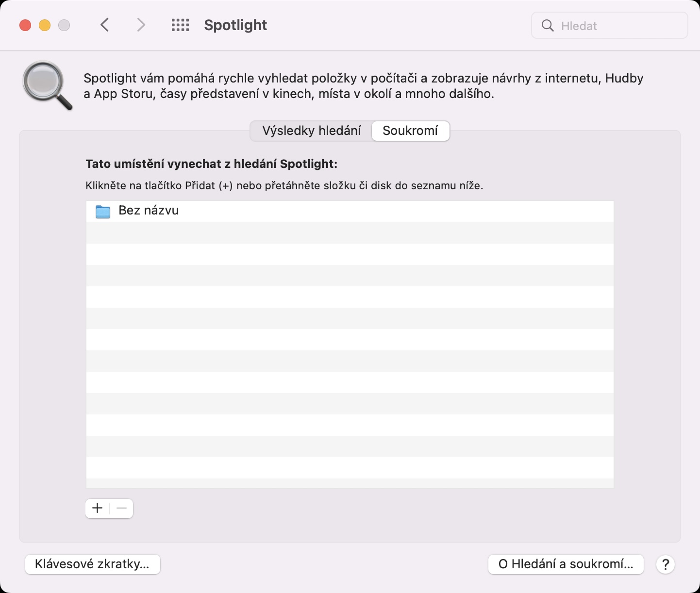Go back with the left chevron arrow

[x=104, y=25]
